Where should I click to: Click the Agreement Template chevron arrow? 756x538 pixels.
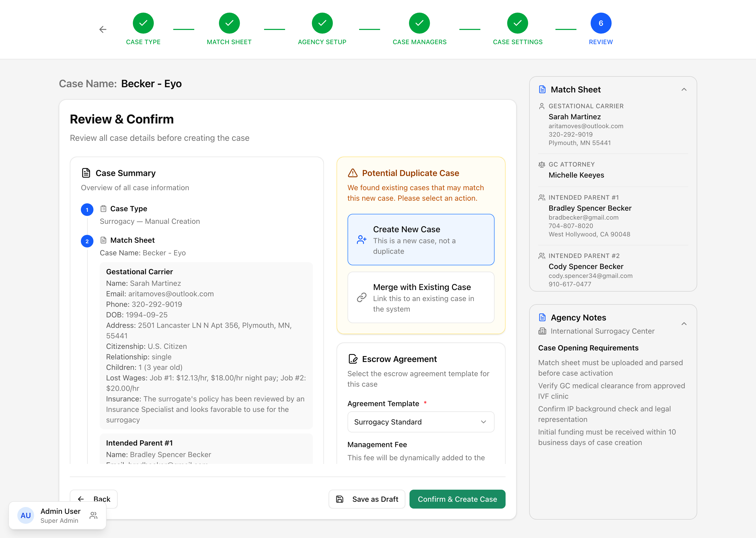(483, 422)
